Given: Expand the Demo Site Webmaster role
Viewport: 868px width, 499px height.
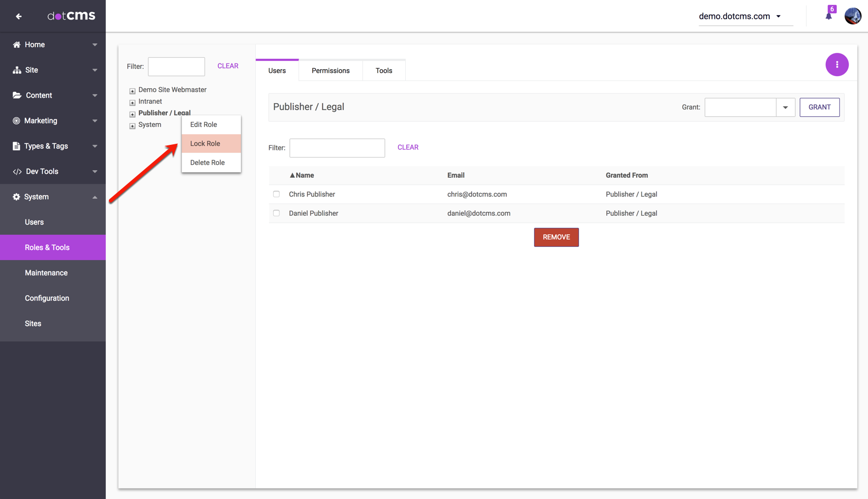Looking at the screenshot, I should point(133,91).
